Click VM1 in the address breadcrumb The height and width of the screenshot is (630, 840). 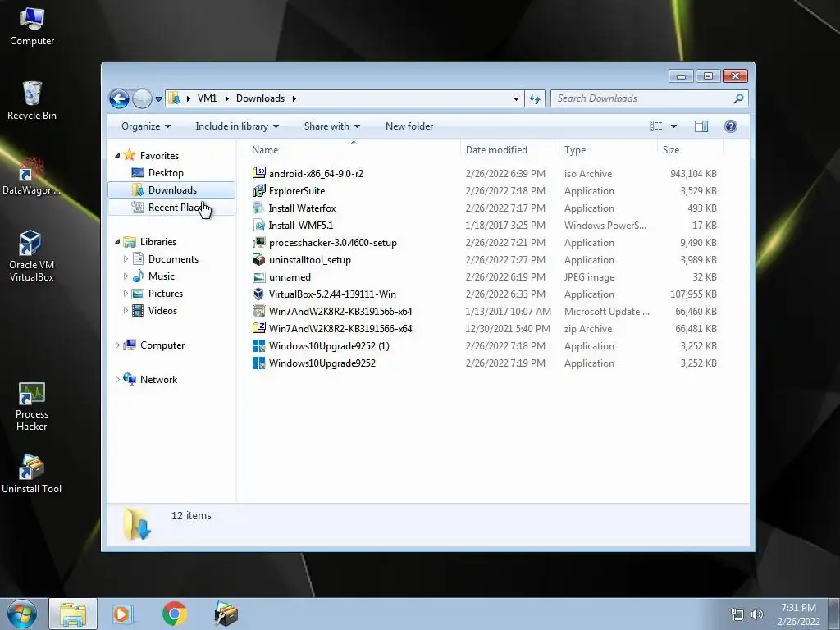coord(207,98)
